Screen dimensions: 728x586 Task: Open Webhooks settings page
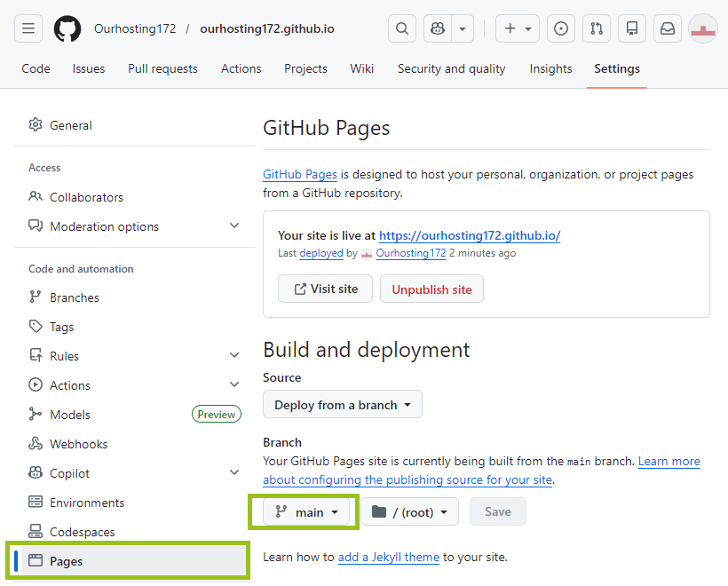pos(135,444)
